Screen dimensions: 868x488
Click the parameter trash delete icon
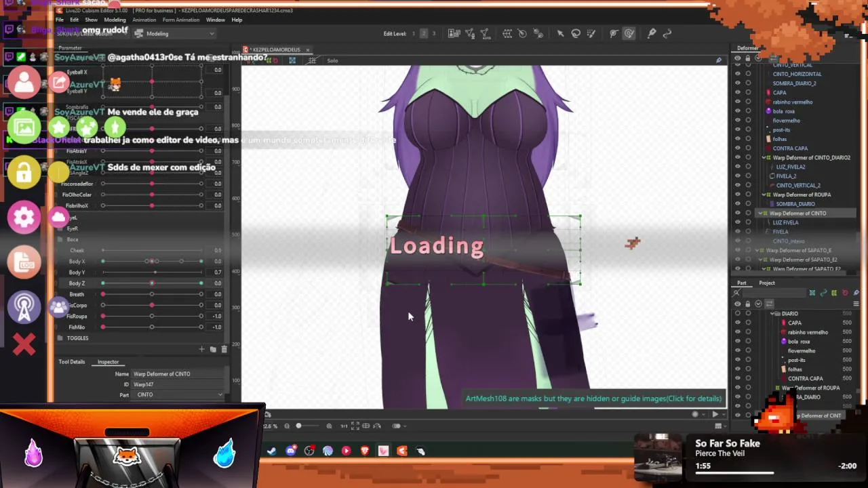(x=224, y=349)
